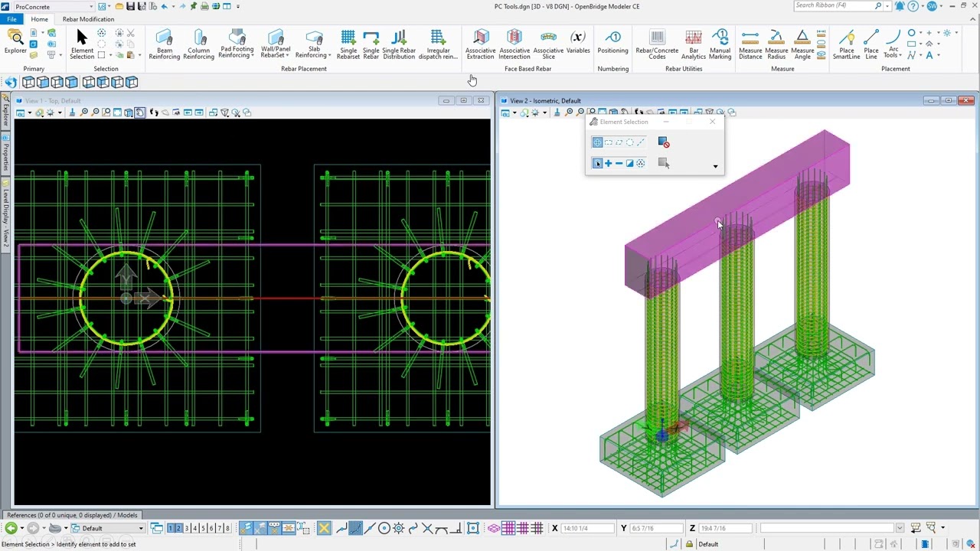The height and width of the screenshot is (551, 980).
Task: Click the Save icon in quick access toolbar
Action: (132, 6)
